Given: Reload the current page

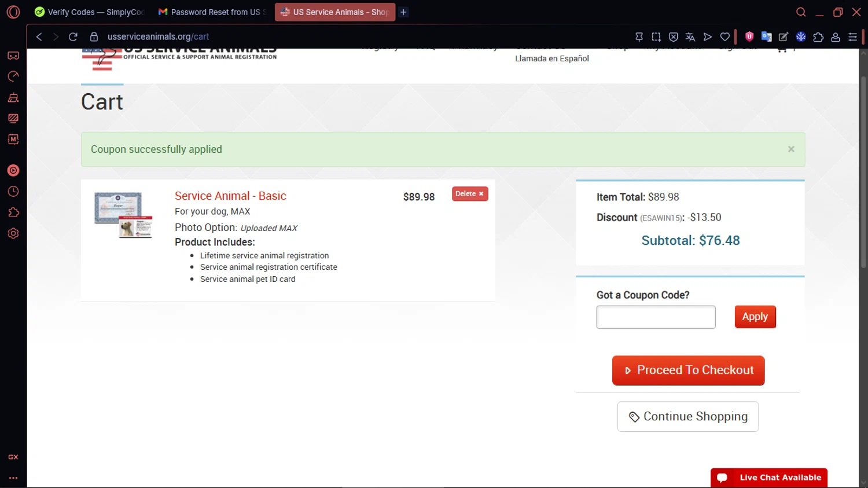Looking at the screenshot, I should [x=73, y=36].
